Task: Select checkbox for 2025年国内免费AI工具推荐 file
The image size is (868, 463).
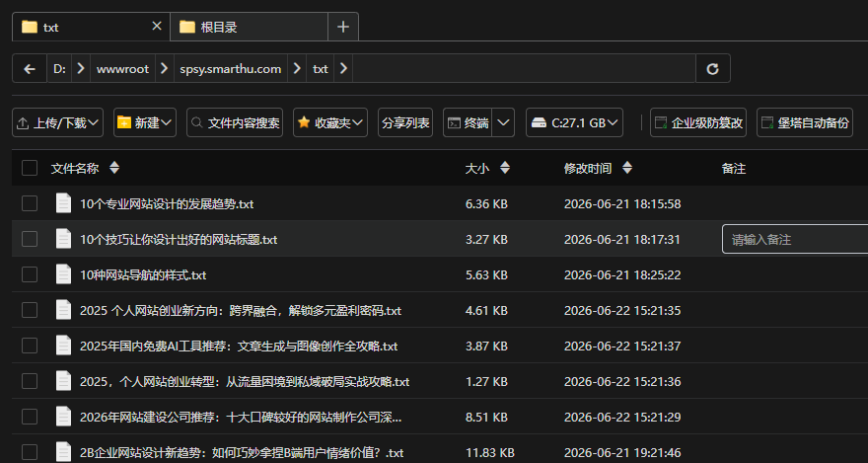Action: (30, 346)
